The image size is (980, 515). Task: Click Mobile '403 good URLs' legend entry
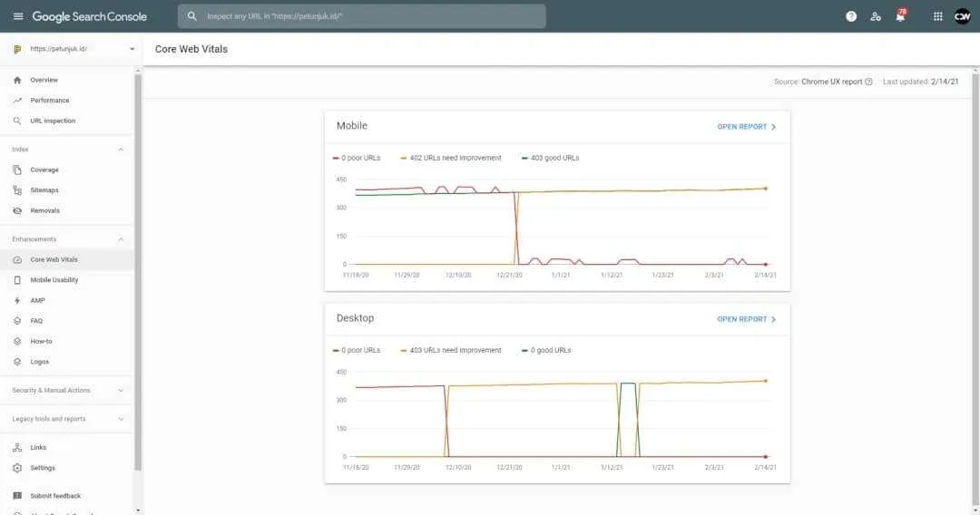click(x=550, y=158)
